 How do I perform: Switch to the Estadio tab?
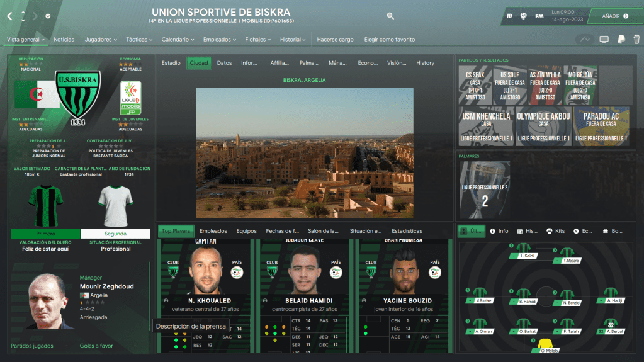point(171,63)
